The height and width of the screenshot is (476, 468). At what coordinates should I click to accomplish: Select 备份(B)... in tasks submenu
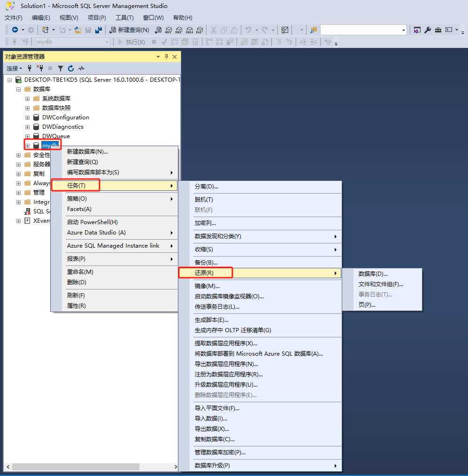point(260,262)
